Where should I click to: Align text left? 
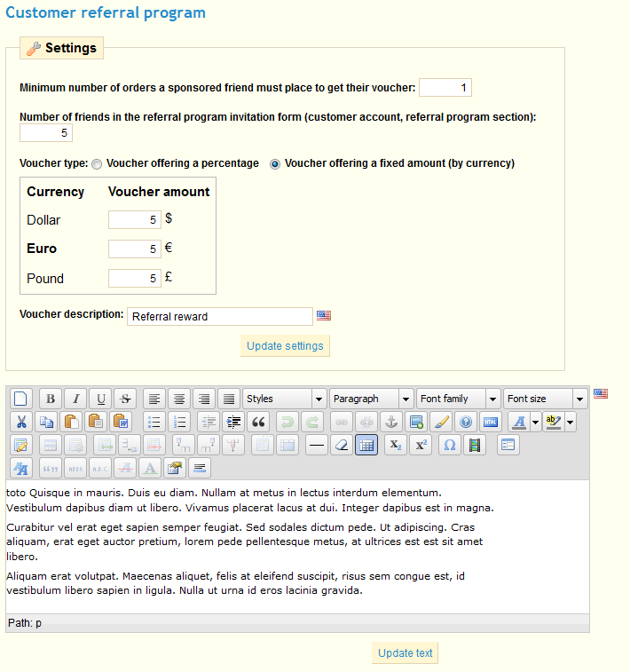click(154, 399)
